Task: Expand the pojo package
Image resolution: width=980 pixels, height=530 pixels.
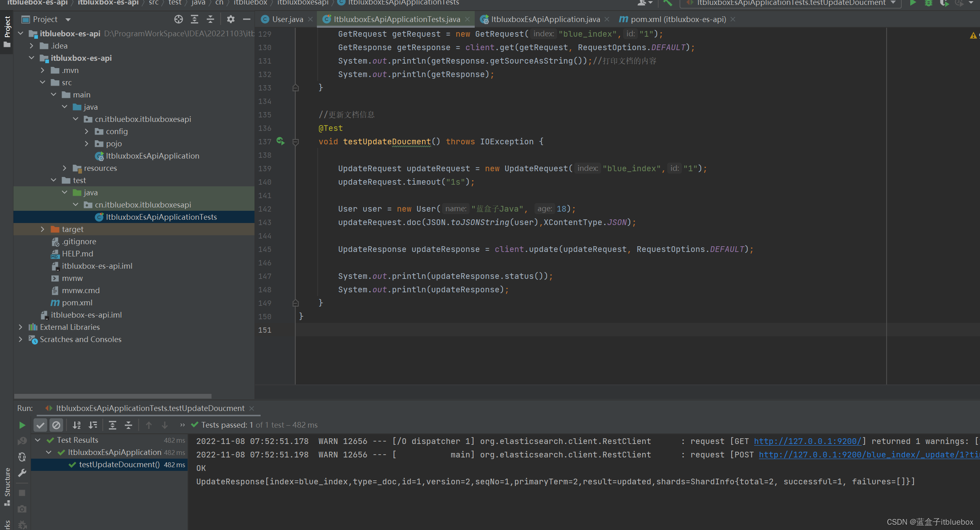Action: pos(86,144)
